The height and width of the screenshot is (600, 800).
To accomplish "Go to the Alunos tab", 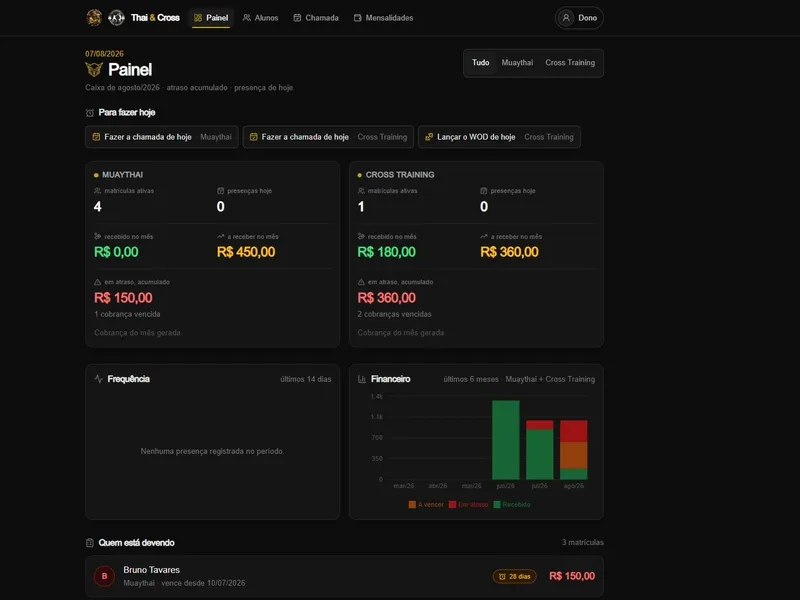I will [x=261, y=18].
